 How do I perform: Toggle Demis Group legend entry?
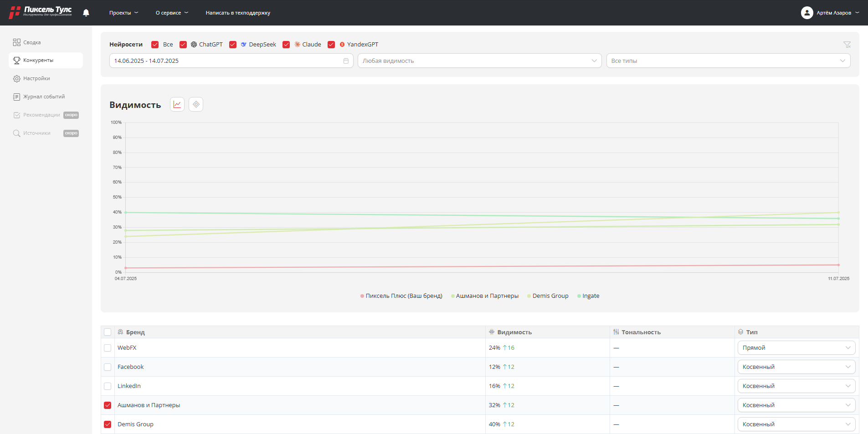coord(548,296)
